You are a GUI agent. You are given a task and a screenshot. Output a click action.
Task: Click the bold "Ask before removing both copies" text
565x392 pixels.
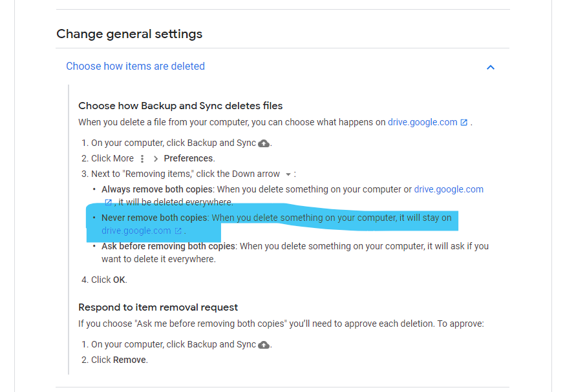point(169,246)
